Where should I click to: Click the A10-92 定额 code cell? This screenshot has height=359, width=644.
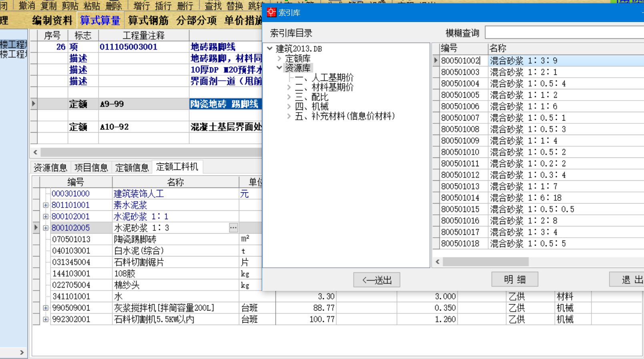pos(144,127)
